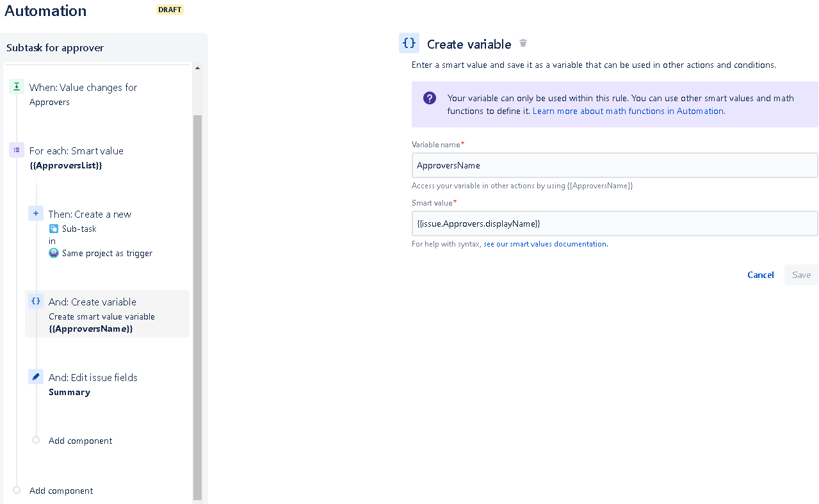Save the Create variable action

tap(800, 274)
